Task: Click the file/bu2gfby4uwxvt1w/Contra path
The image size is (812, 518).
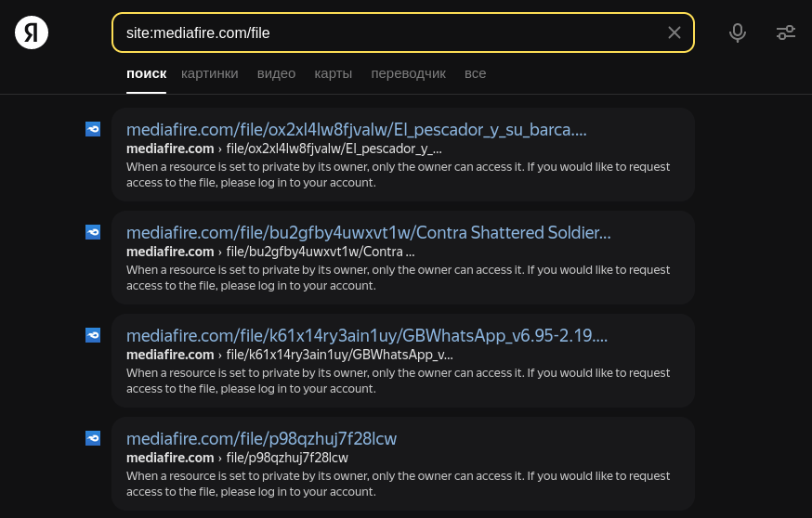Action: click(x=320, y=252)
